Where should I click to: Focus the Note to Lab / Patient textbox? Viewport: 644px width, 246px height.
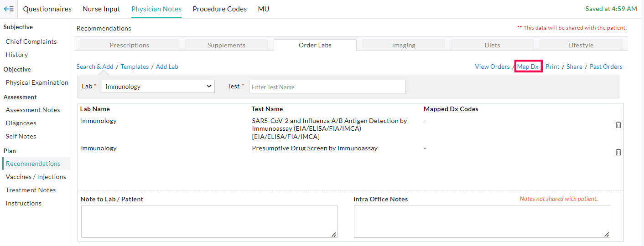[209, 221]
